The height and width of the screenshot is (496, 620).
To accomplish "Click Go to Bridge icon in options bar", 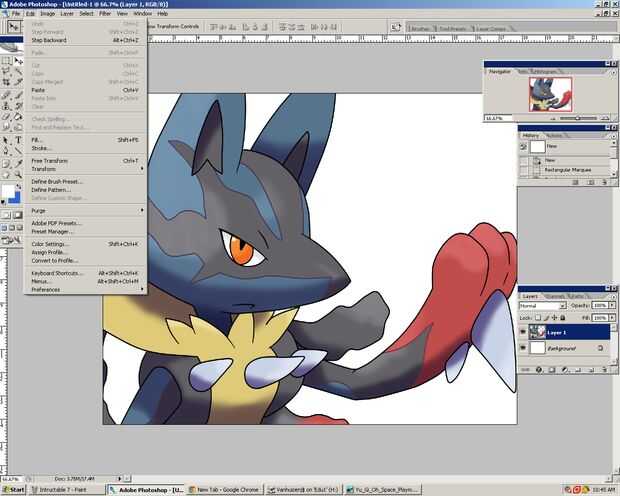I will tap(395, 27).
